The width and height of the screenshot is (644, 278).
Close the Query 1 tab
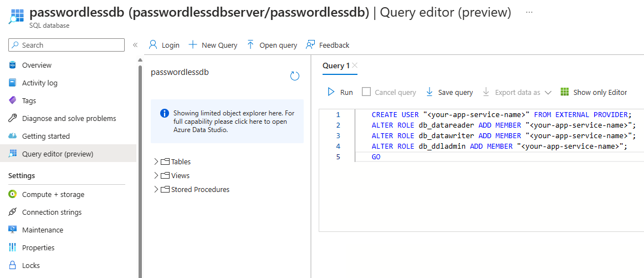(x=355, y=65)
